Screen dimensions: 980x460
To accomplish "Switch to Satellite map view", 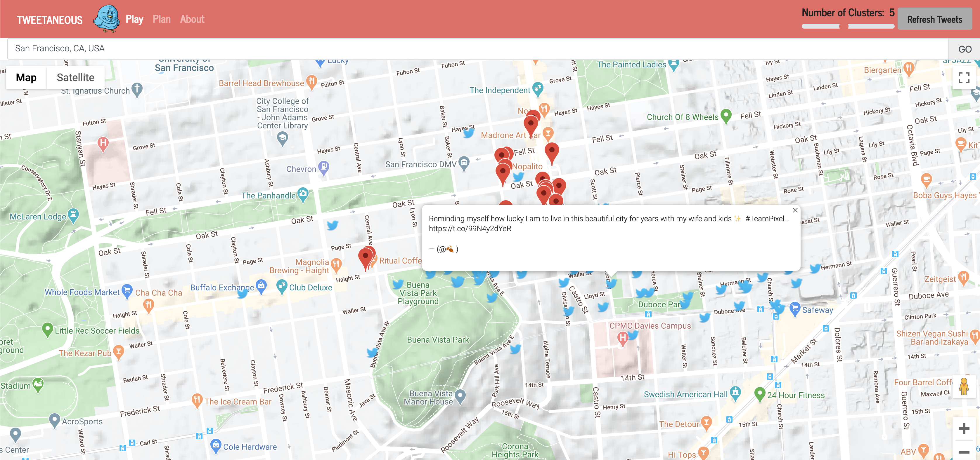I will point(75,78).
